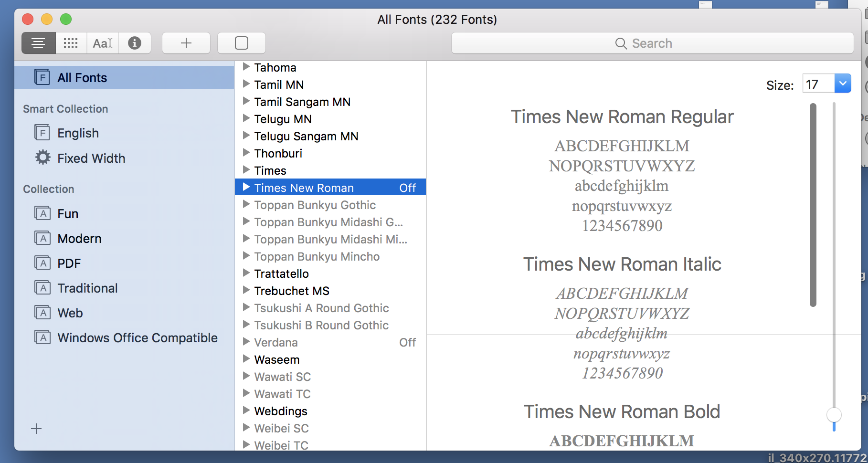Select the Fun collection
Image resolution: width=868 pixels, height=463 pixels.
coord(68,214)
